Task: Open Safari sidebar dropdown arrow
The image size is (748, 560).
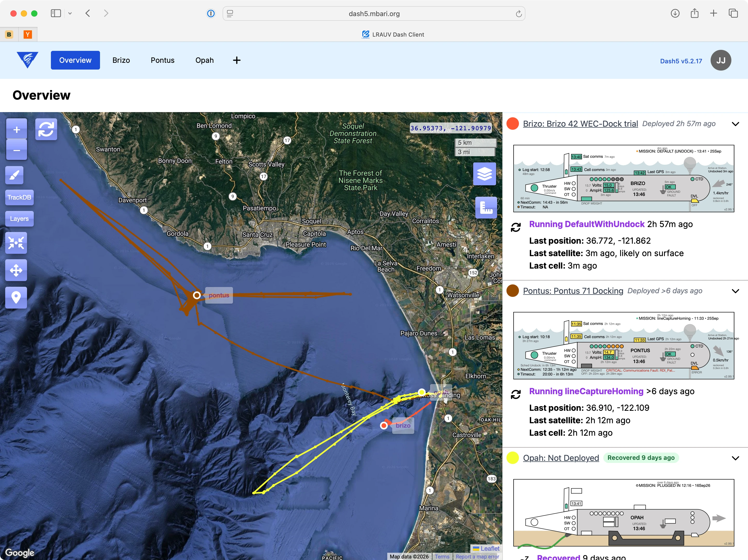Action: 70,13
